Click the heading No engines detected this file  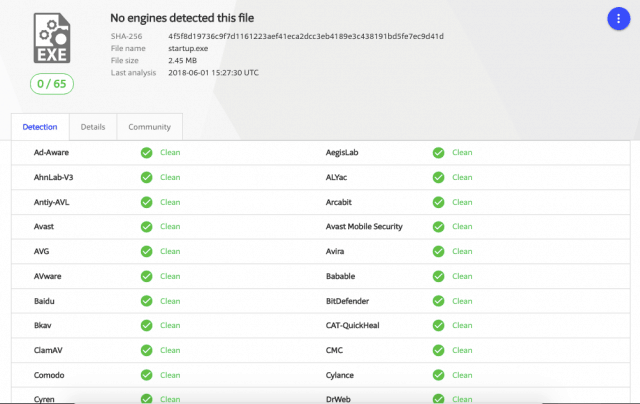pos(182,18)
